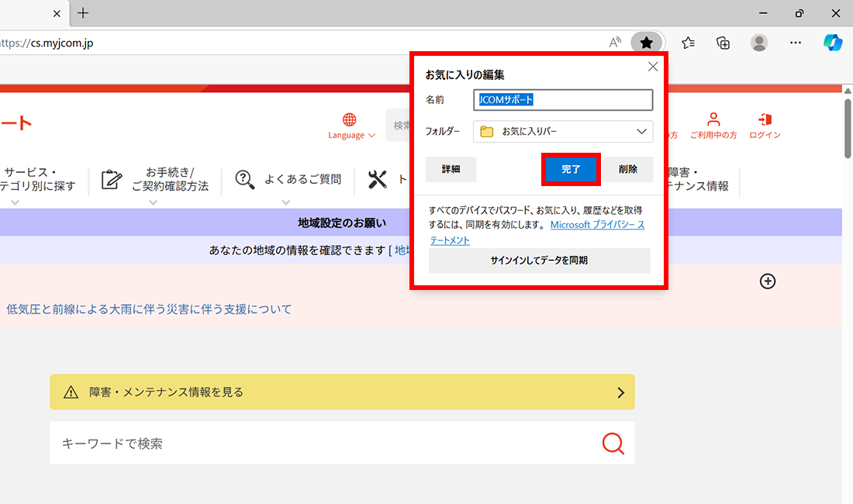Click the ご利用中の方 person icon
The image size is (853, 504).
[713, 126]
